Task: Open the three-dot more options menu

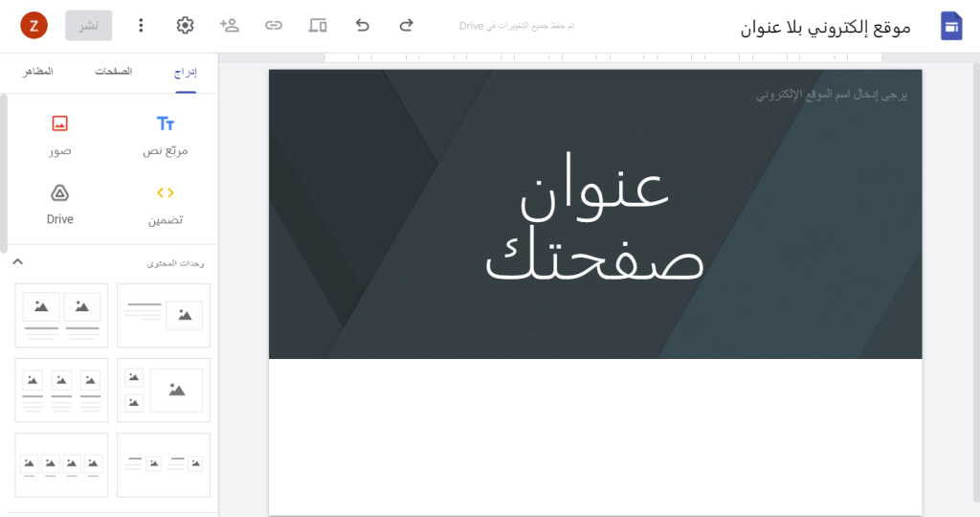Action: pyautogui.click(x=141, y=26)
